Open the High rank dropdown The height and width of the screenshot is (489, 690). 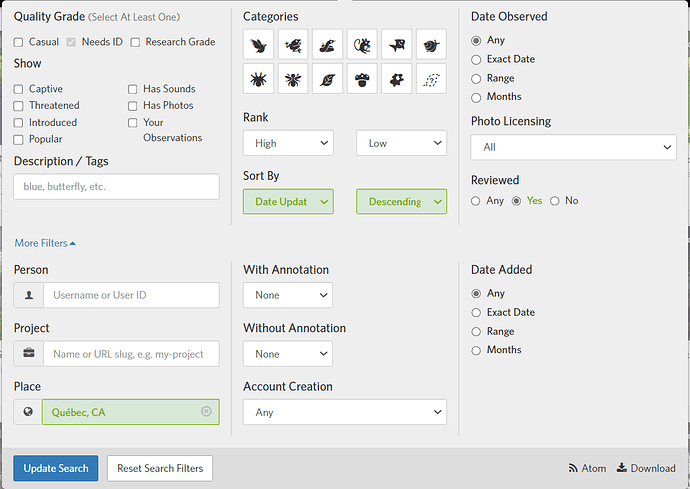click(x=288, y=143)
